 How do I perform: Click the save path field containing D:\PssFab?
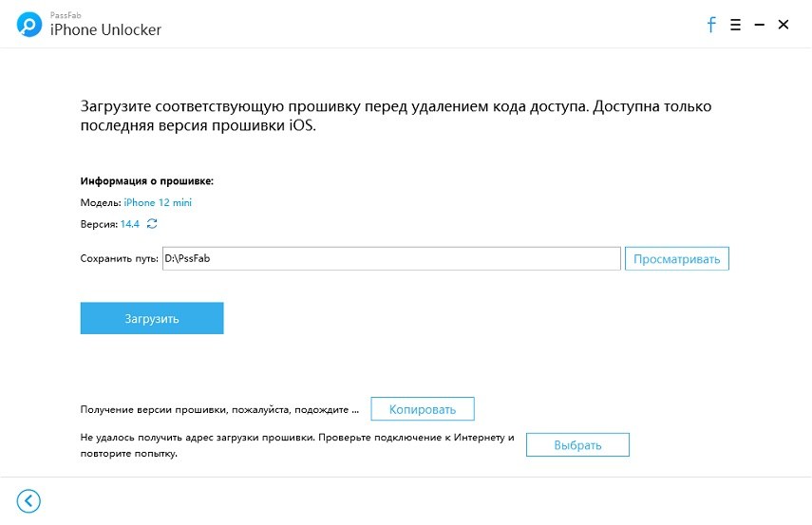tap(391, 258)
